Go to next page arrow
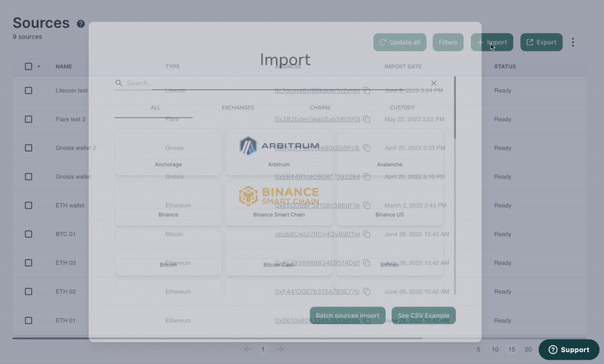Image resolution: width=604 pixels, height=364 pixels. pos(280,350)
